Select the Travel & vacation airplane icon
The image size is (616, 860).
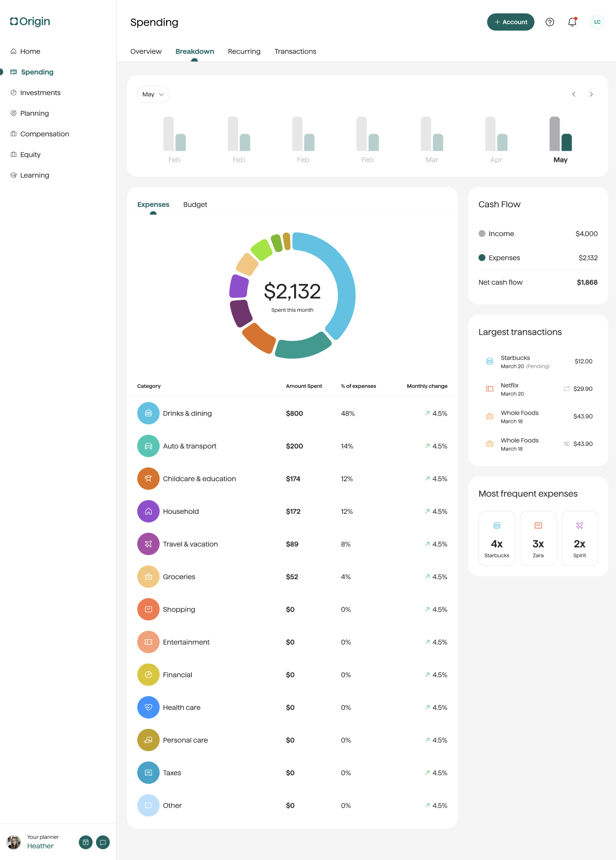click(148, 544)
